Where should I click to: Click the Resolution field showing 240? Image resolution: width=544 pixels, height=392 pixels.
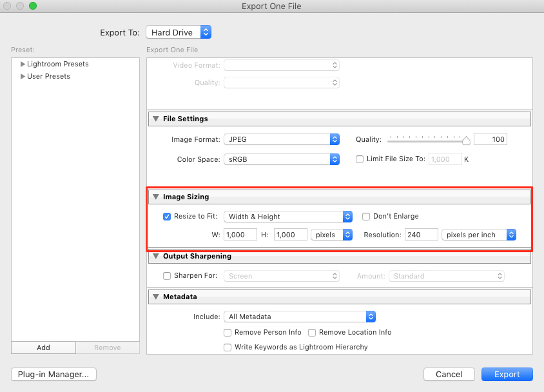point(421,235)
